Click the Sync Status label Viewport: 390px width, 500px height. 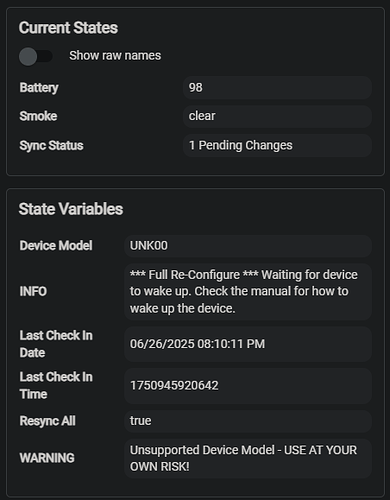click(51, 146)
